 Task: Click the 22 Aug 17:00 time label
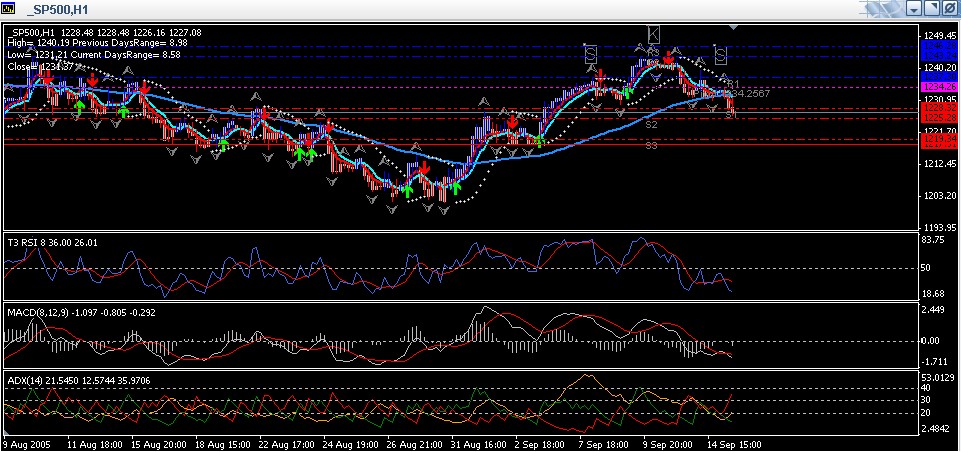[287, 444]
